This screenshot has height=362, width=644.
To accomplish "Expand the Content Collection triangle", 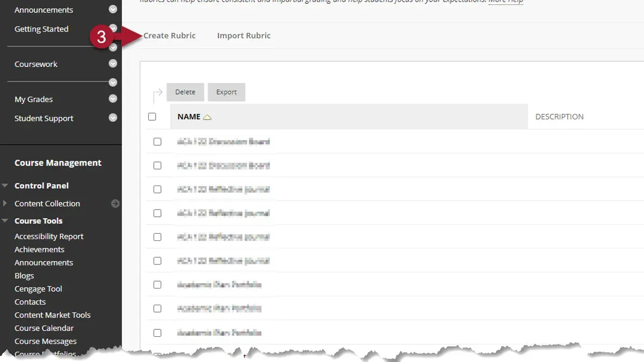I will tap(5, 203).
